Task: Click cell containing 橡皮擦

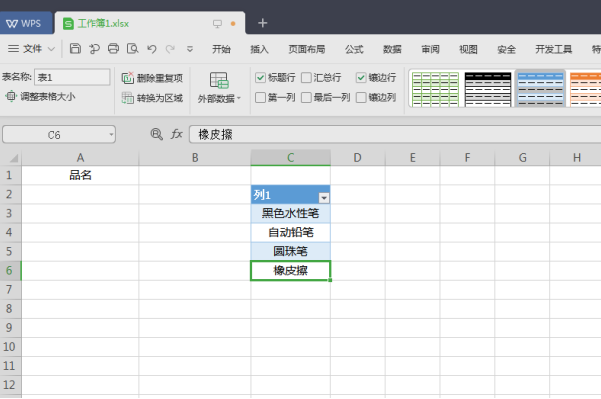Action: [x=291, y=271]
